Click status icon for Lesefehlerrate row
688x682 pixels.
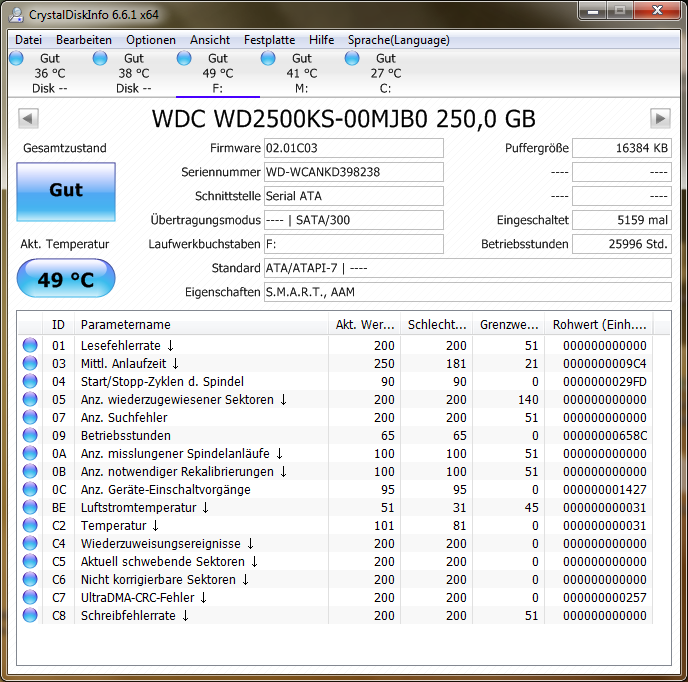[x=30, y=345]
